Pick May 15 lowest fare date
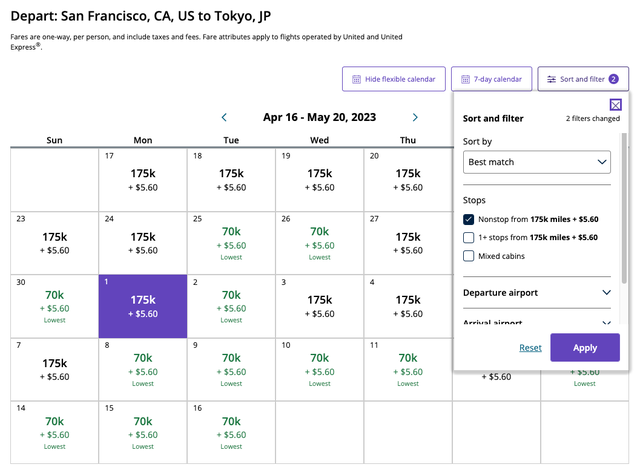The width and height of the screenshot is (640, 473). tap(142, 430)
